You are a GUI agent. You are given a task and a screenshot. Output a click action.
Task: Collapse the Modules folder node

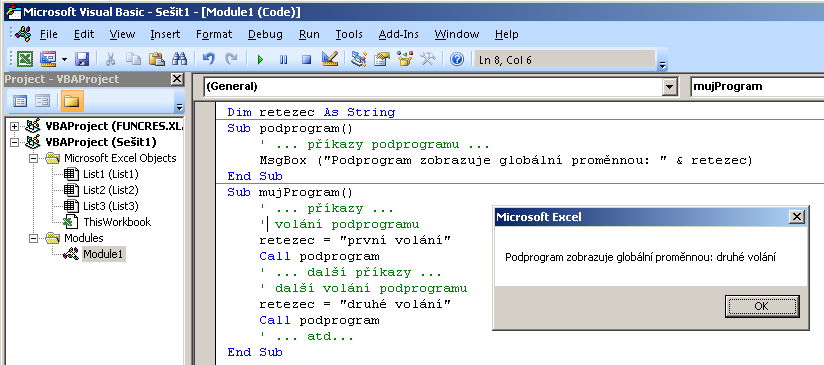[34, 238]
